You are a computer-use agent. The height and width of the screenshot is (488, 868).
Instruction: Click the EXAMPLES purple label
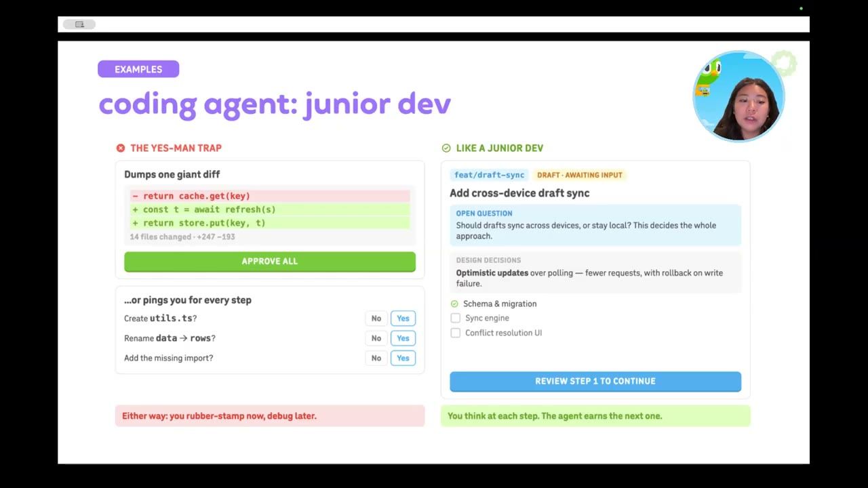pos(138,69)
